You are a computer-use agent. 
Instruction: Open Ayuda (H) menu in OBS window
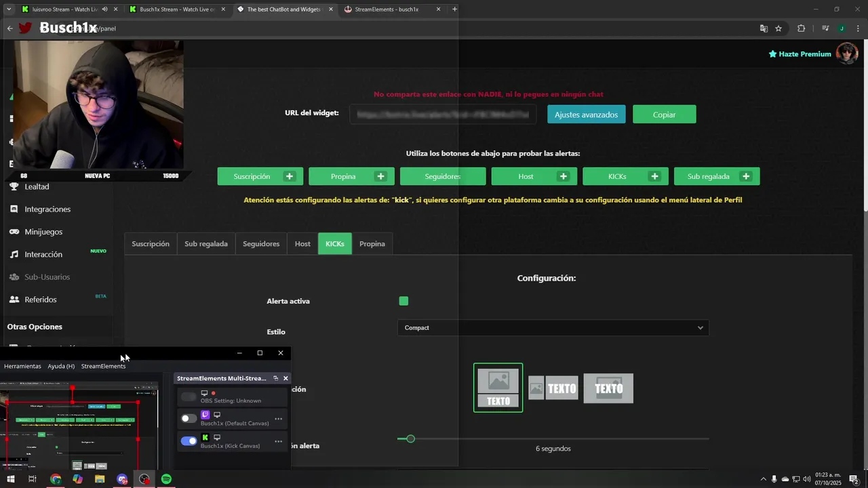(x=61, y=366)
